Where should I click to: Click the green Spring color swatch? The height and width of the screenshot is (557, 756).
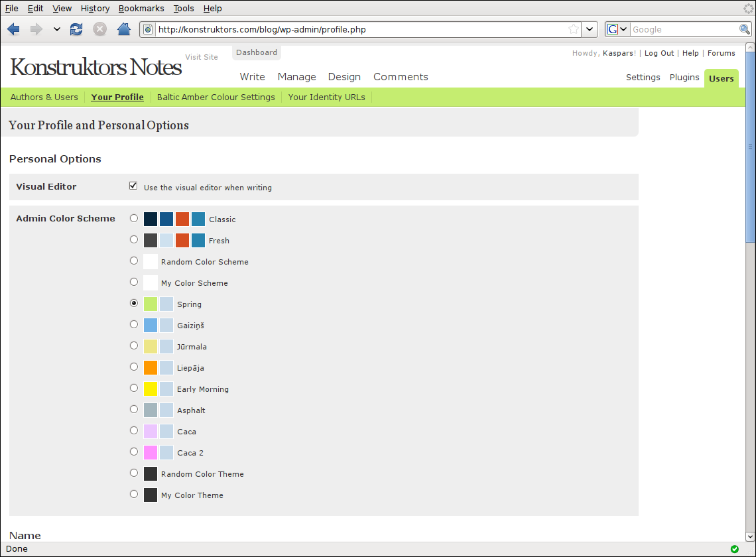click(151, 304)
